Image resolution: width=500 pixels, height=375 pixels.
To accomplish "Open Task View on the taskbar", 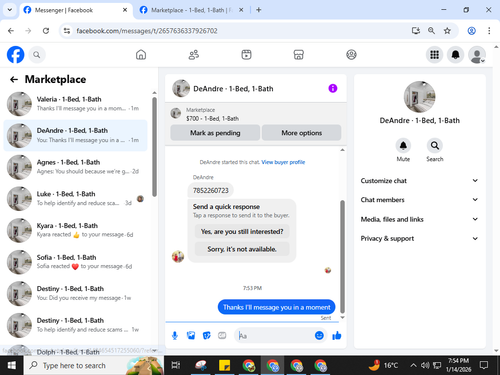I will click(x=176, y=365).
